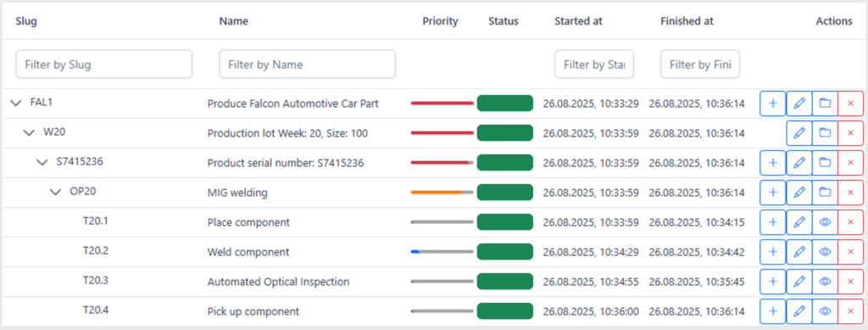Collapse the OP20 tree node
Screen dimensions: 868x330
click(55, 193)
